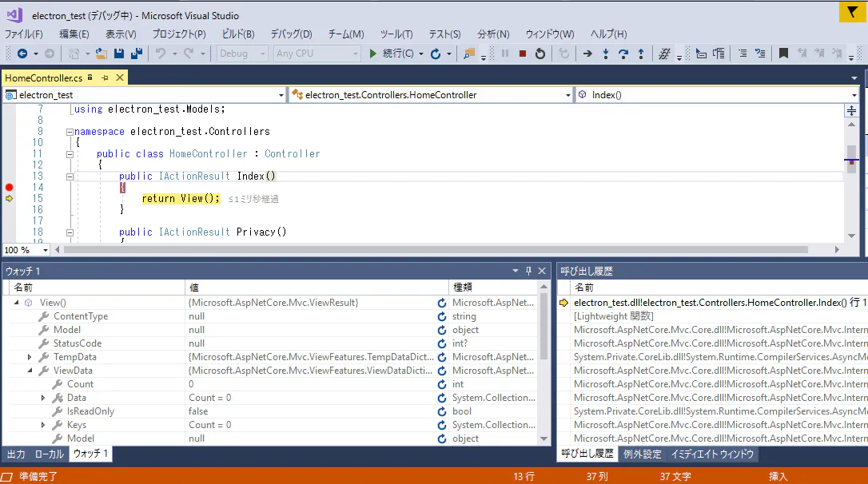Step Over with the curved-arrow icon
Screen dimensions: 868x484
click(x=623, y=54)
